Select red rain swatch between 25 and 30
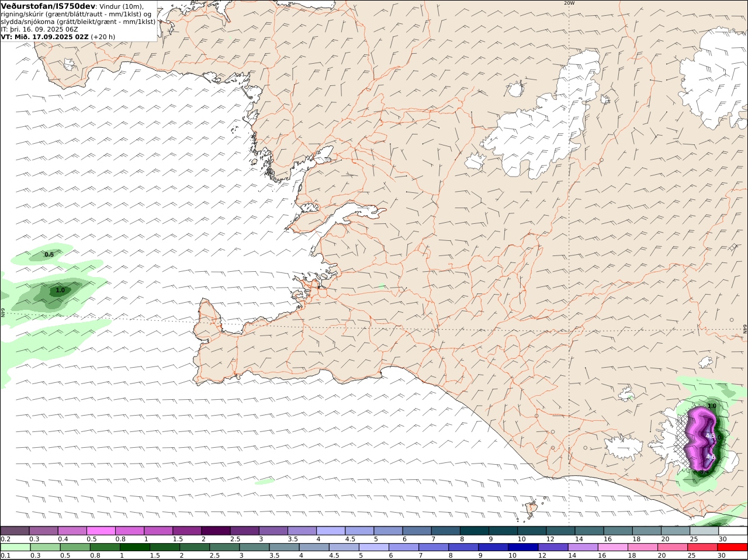 click(702, 547)
